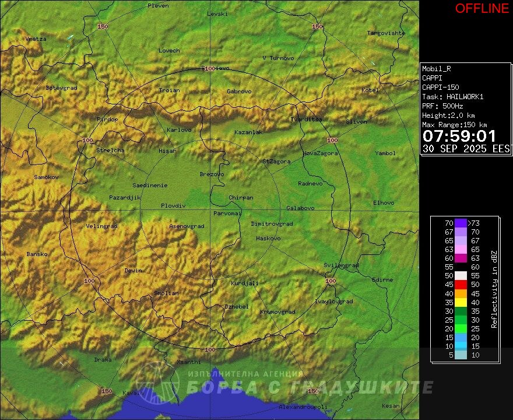The height and width of the screenshot is (420, 513).
Task: Click the Max Range:150 km info line
Action: click(454, 125)
